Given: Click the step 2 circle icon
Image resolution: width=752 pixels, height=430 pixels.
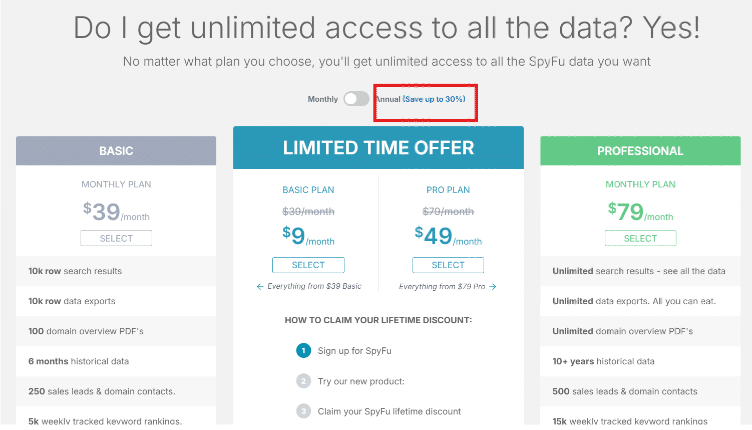Looking at the screenshot, I should pos(303,381).
